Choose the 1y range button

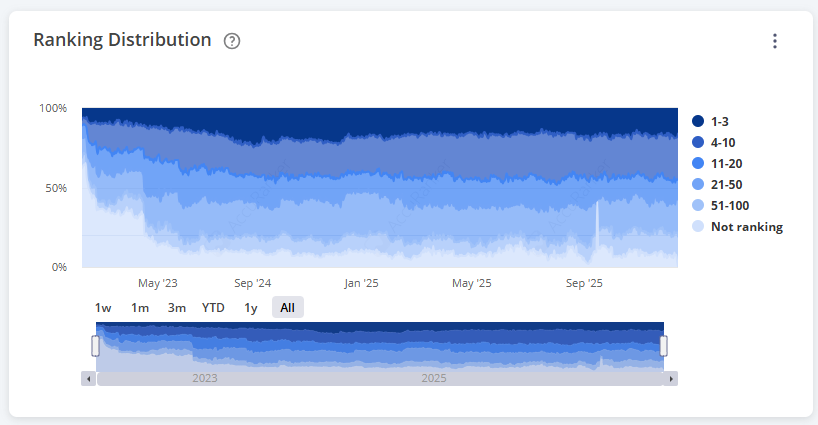tap(251, 308)
